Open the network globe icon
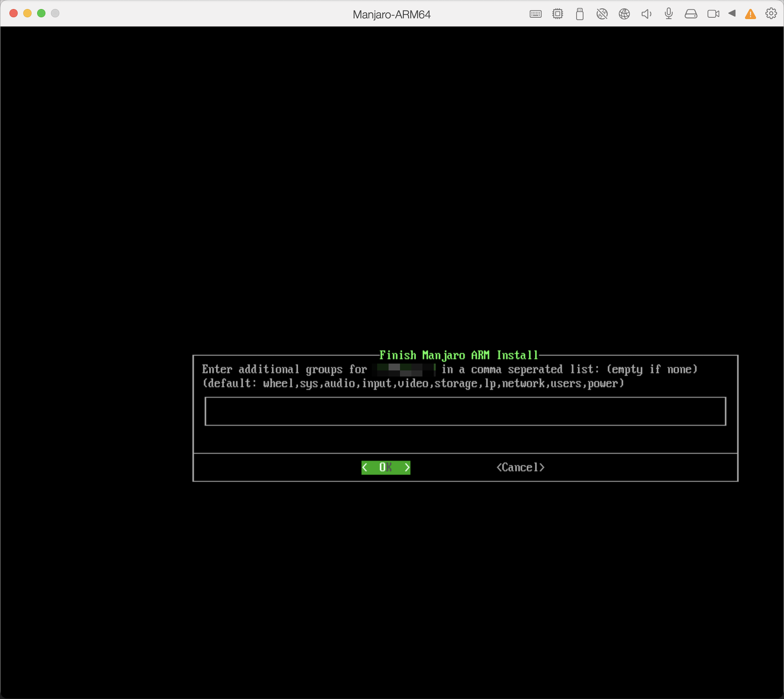 (x=624, y=14)
